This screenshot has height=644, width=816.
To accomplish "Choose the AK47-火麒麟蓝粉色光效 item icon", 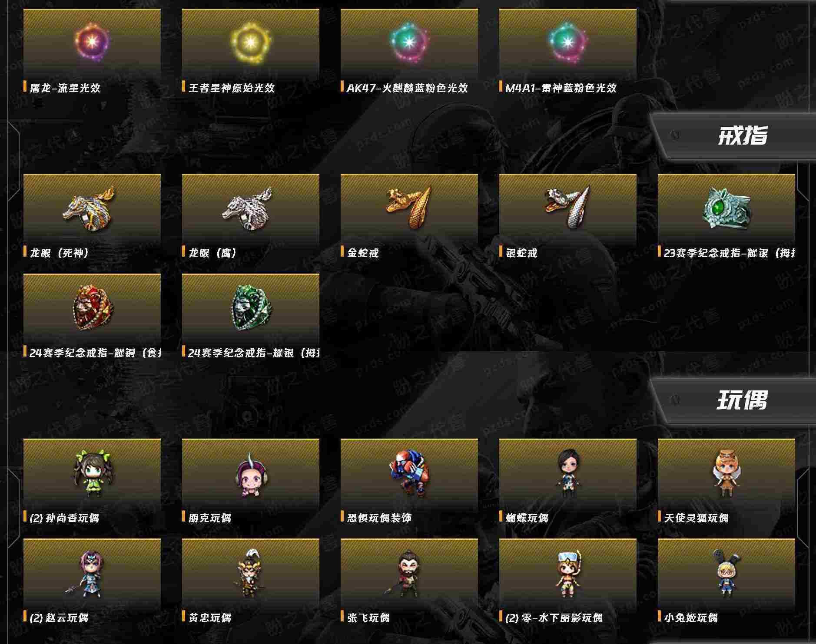I will 409,42.
